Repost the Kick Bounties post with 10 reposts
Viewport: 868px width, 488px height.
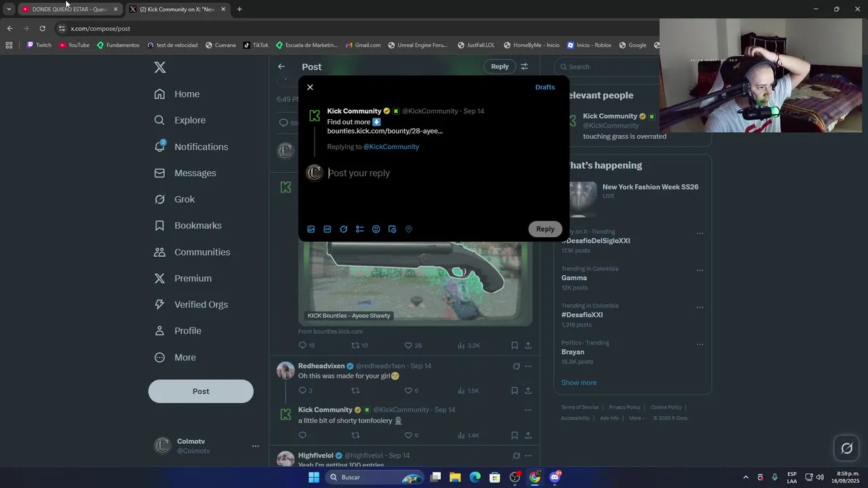click(x=355, y=346)
